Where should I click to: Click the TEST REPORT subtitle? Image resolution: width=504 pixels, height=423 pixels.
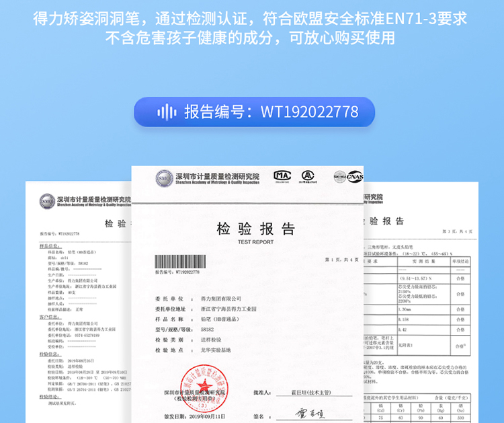(255, 242)
